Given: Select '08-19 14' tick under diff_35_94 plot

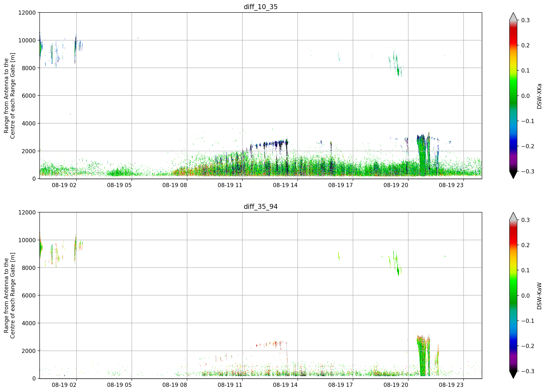Looking at the screenshot, I should point(285,385).
